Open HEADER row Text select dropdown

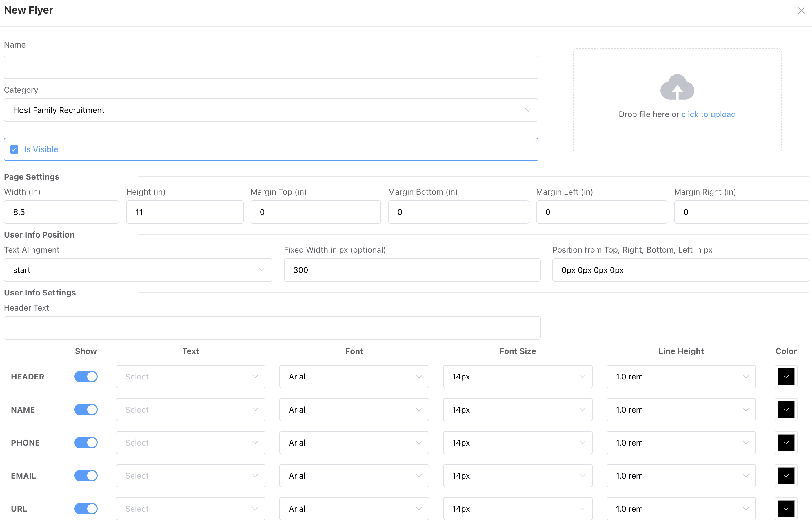click(191, 377)
